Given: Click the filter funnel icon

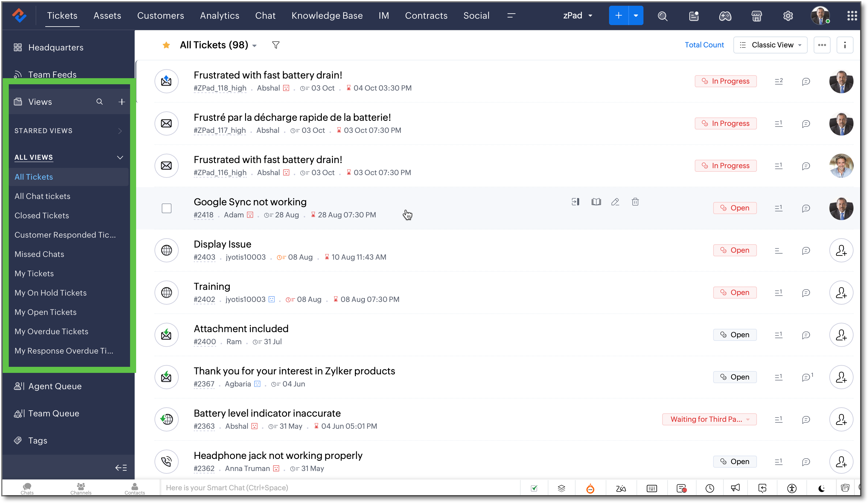Looking at the screenshot, I should pyautogui.click(x=276, y=45).
